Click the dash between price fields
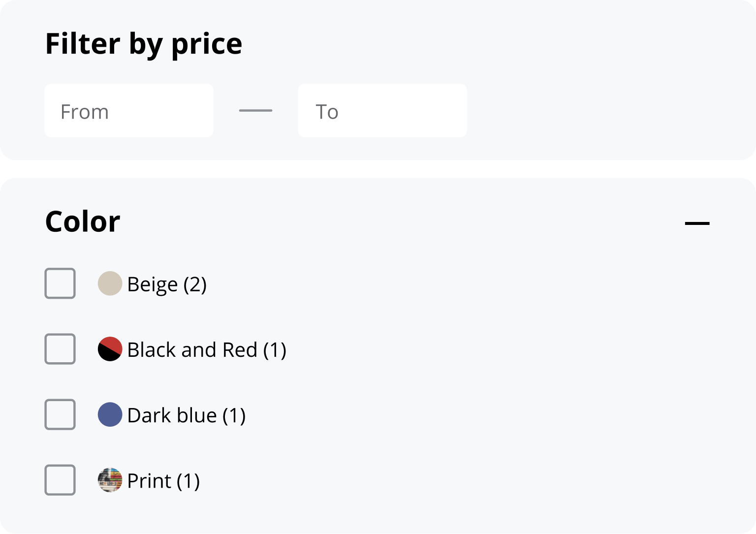756x534 pixels. (x=255, y=111)
